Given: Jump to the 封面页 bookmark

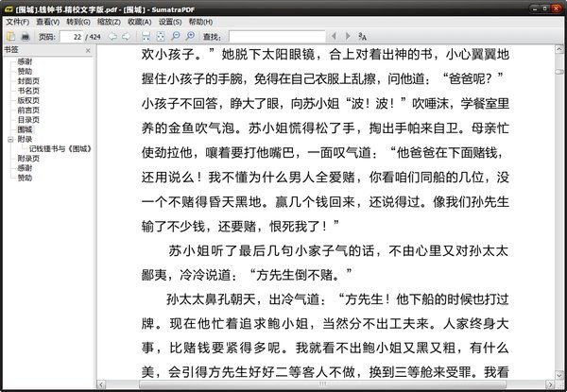Looking at the screenshot, I should click(x=28, y=81).
